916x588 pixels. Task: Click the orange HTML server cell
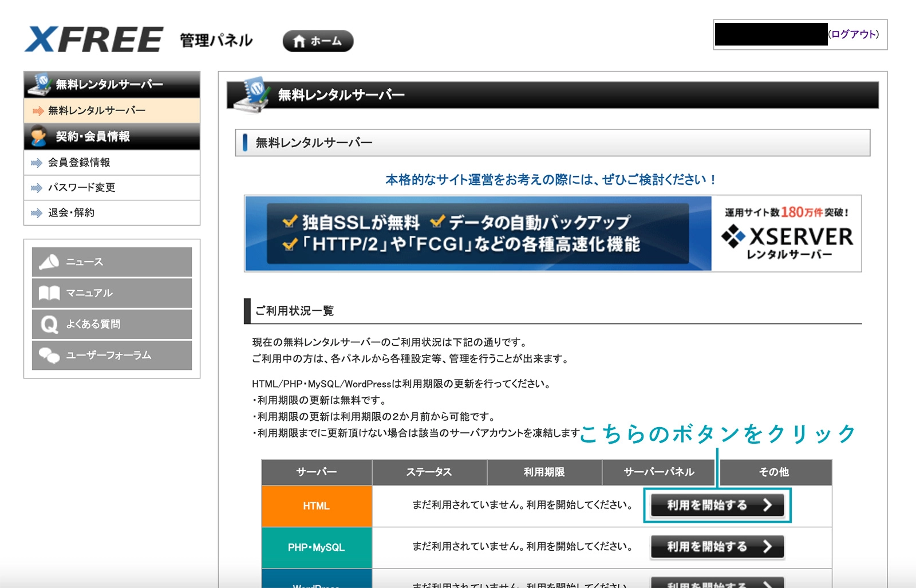[317, 506]
